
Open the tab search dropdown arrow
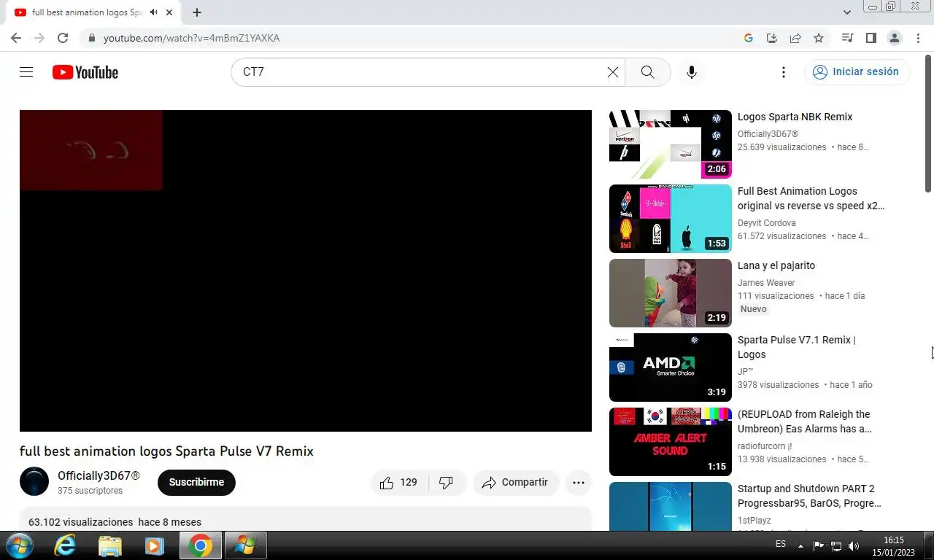point(847,12)
